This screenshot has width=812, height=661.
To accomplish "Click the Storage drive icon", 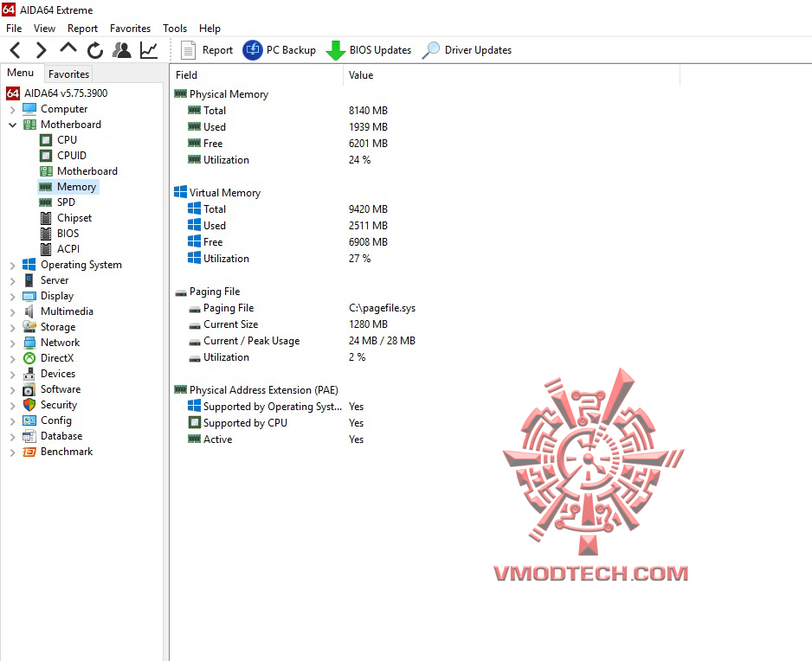I will pos(29,327).
